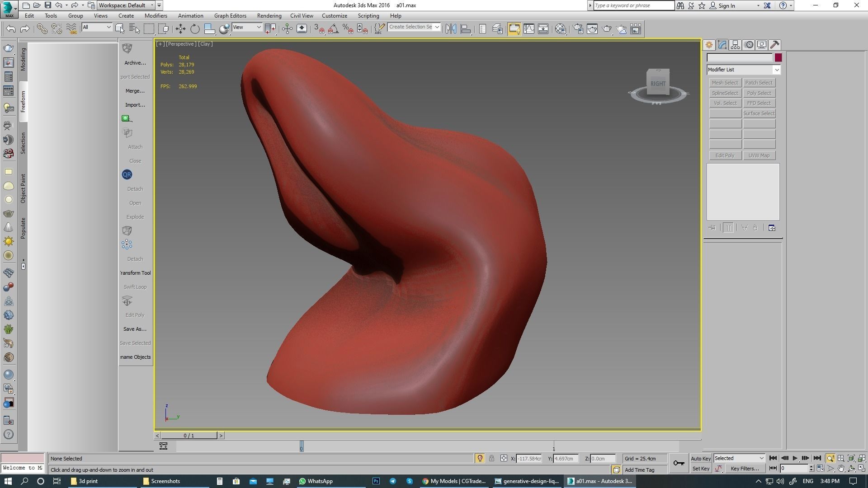The height and width of the screenshot is (488, 868).
Task: Expand the Modifier List dropdown
Action: tap(743, 70)
